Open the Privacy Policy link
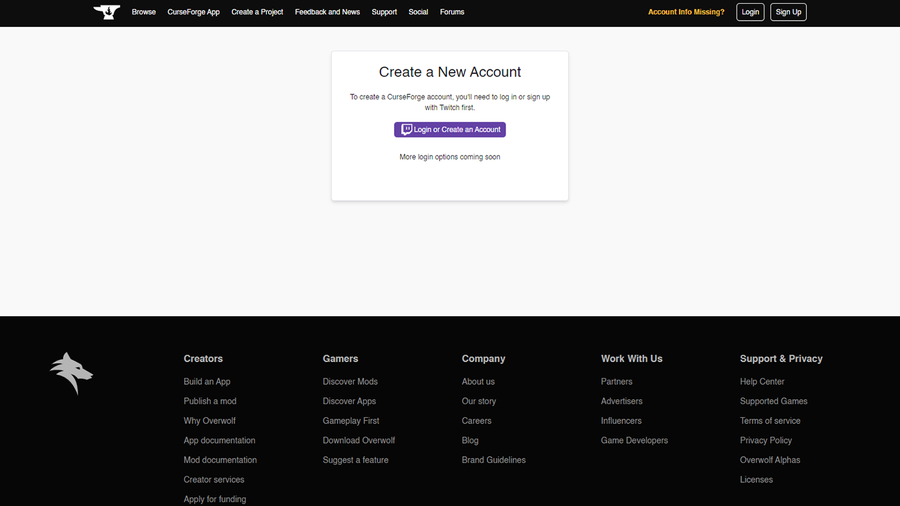Viewport: 900px width, 506px height. [766, 440]
